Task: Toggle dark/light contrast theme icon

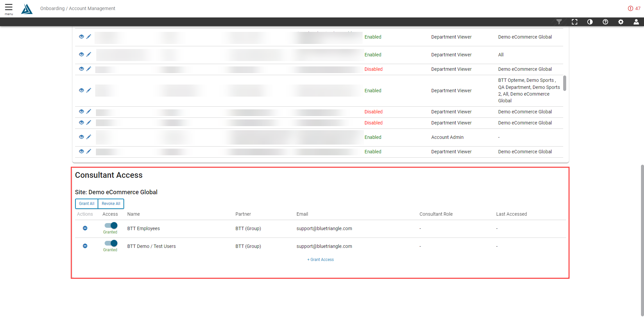Action: pyautogui.click(x=590, y=22)
